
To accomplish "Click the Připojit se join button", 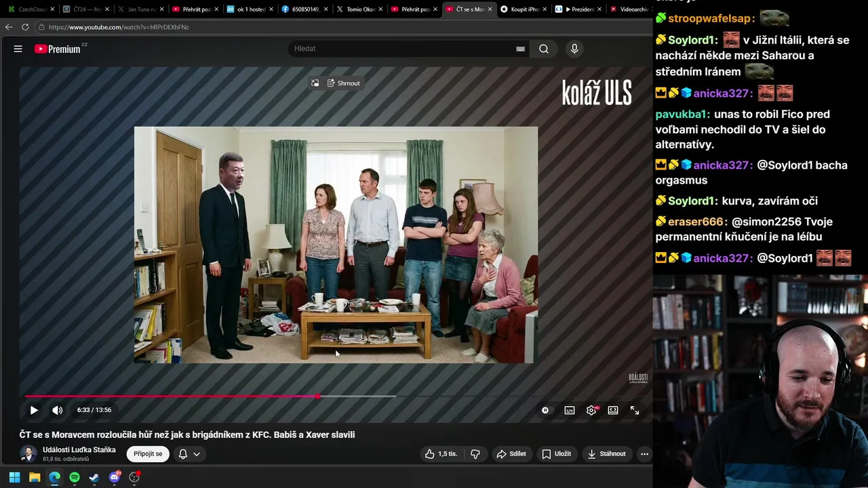I will click(148, 454).
